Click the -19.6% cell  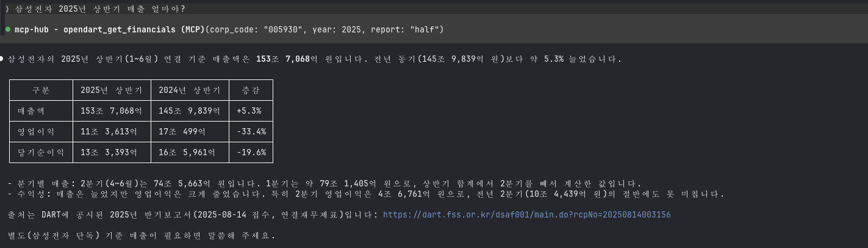click(251, 153)
